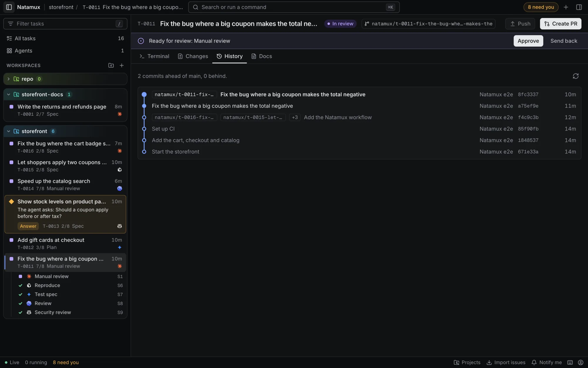Click the agent icon on Speed up the catalog search

click(x=120, y=188)
